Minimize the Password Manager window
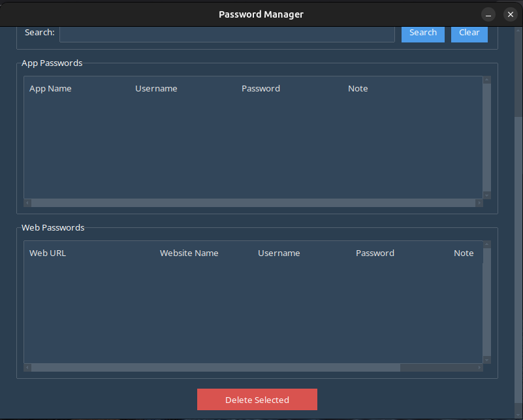Image resolution: width=523 pixels, height=420 pixels. (x=488, y=14)
